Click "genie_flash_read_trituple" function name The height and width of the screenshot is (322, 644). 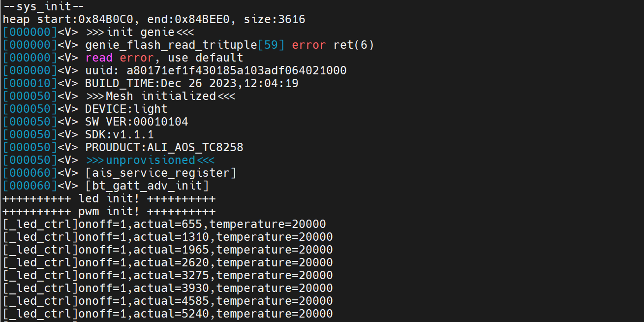coord(171,45)
